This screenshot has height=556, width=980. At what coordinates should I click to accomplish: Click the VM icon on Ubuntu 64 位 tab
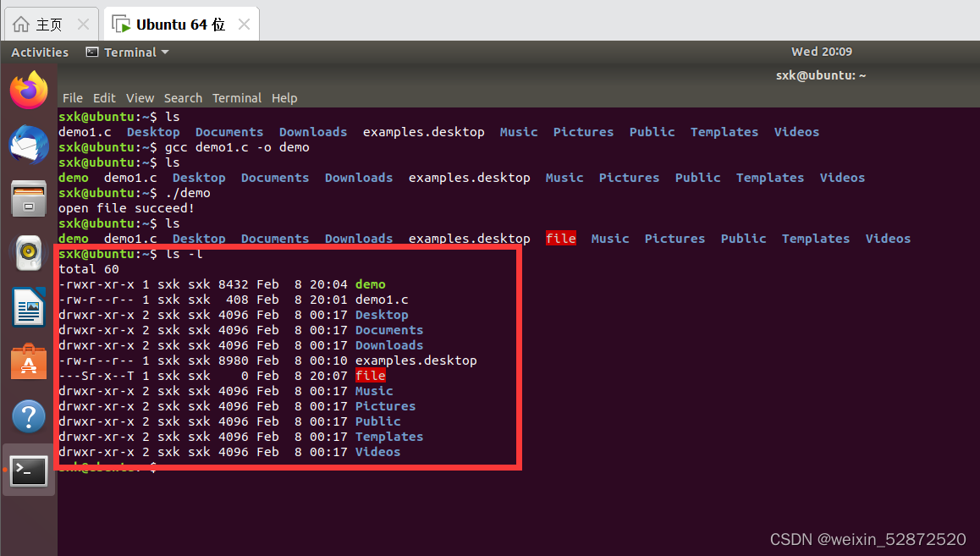(x=121, y=25)
